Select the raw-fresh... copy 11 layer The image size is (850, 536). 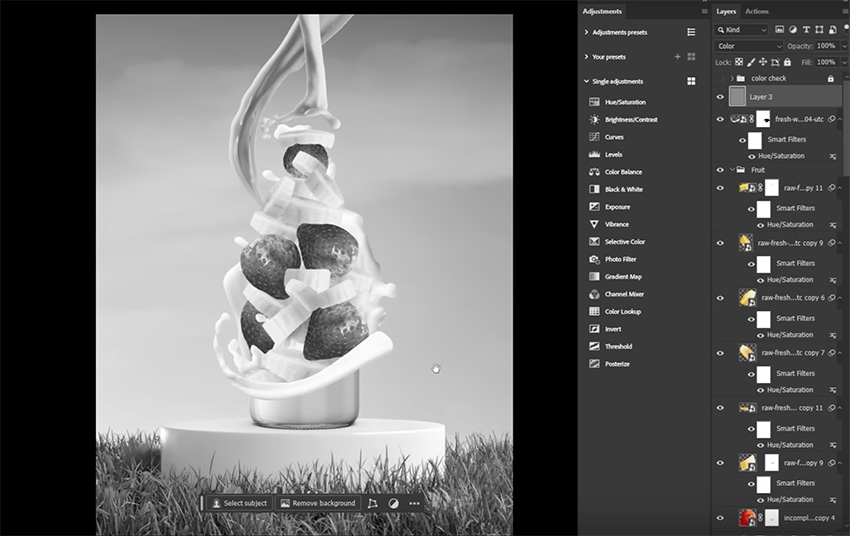click(x=779, y=408)
